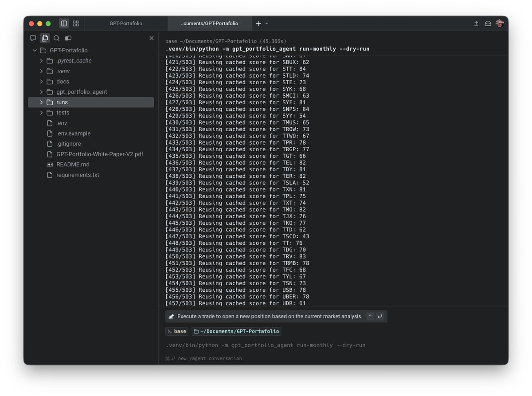Click the SMCI: 63 output line
Viewport: 532px width, 396px height.
tap(237, 96)
